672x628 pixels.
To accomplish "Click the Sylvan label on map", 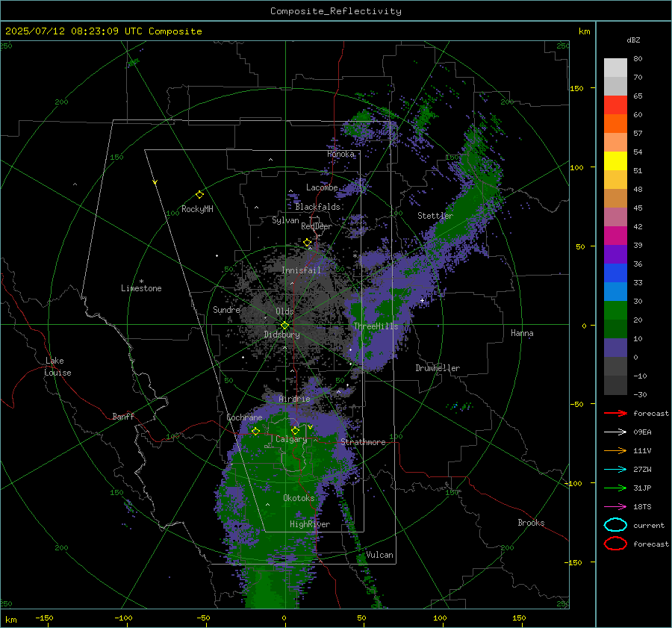I will point(285,220).
